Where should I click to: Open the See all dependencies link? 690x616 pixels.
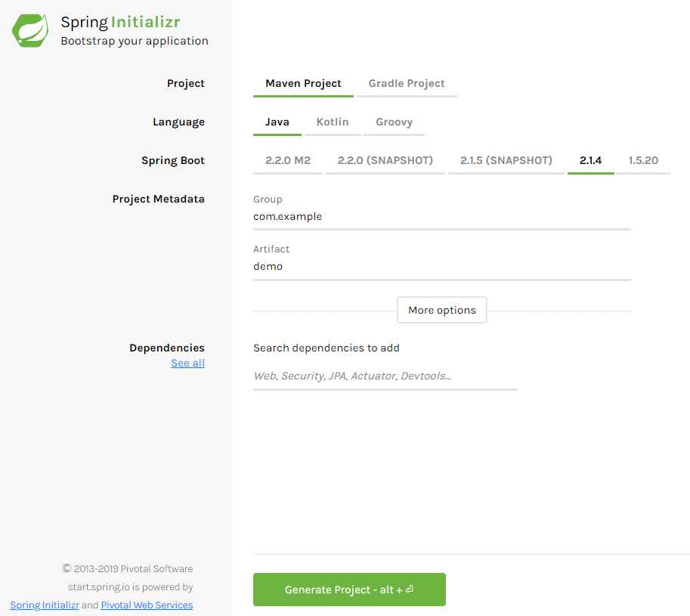(x=188, y=364)
